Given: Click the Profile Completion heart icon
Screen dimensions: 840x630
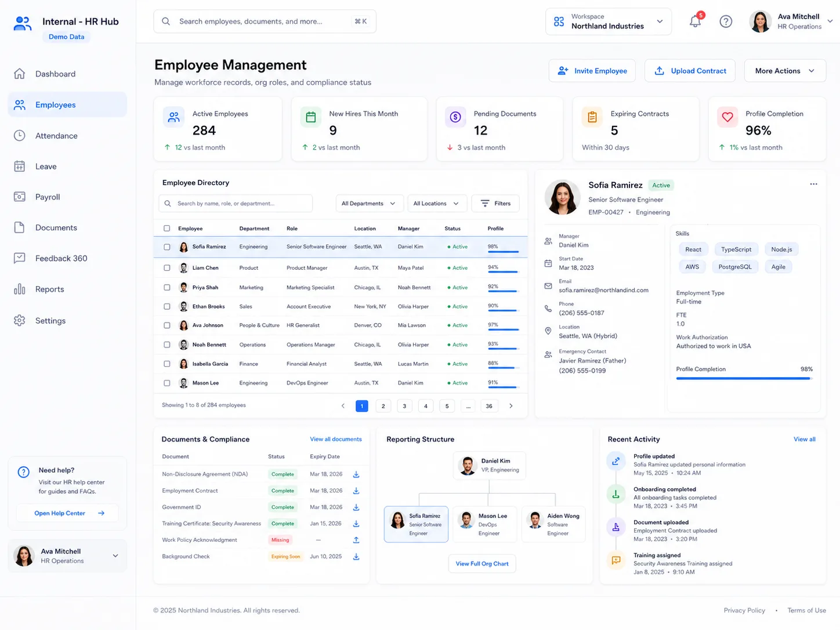Looking at the screenshot, I should click(727, 117).
